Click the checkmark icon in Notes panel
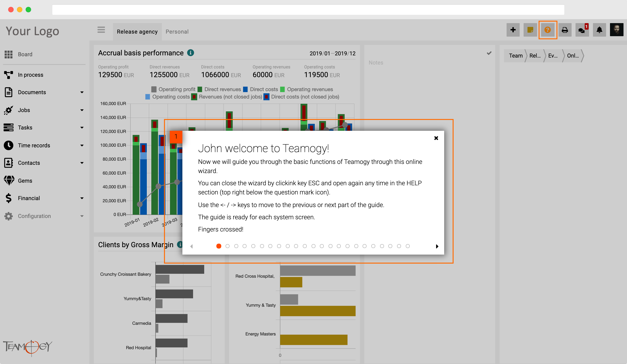The width and height of the screenshot is (627, 364). [489, 53]
